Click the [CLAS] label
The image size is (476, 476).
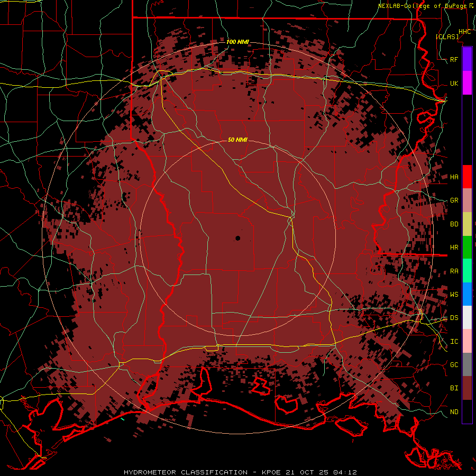pos(447,36)
